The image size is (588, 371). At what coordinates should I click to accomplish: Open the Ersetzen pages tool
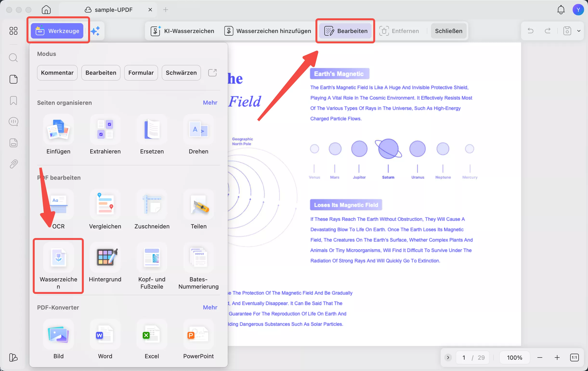pos(152,135)
